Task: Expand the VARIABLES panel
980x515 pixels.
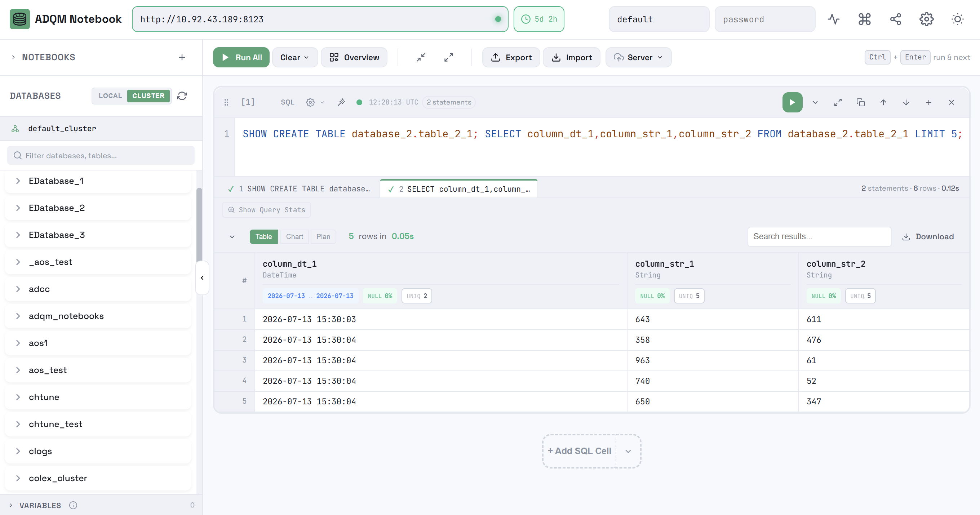Action: [11, 505]
